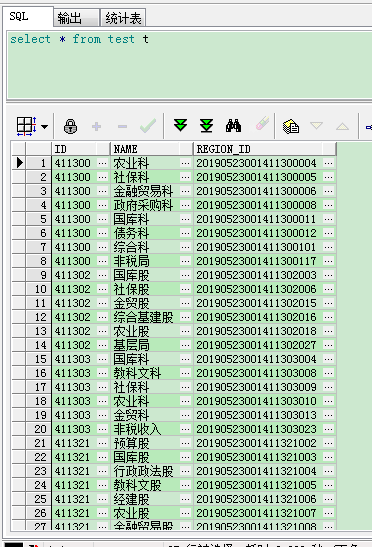Open ellipsis editor for 金融贸易科

pyautogui.click(x=185, y=191)
